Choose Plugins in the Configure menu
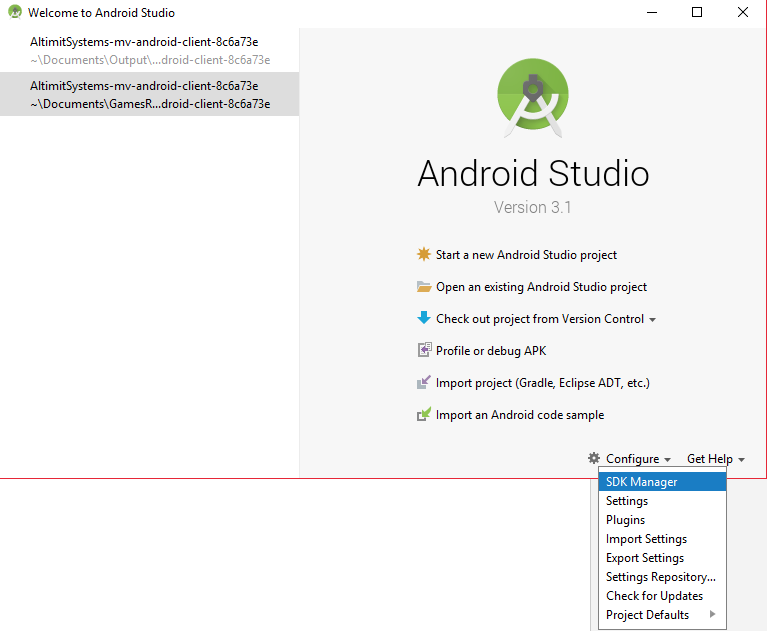Viewport: 767px width, 631px height. click(x=662, y=520)
